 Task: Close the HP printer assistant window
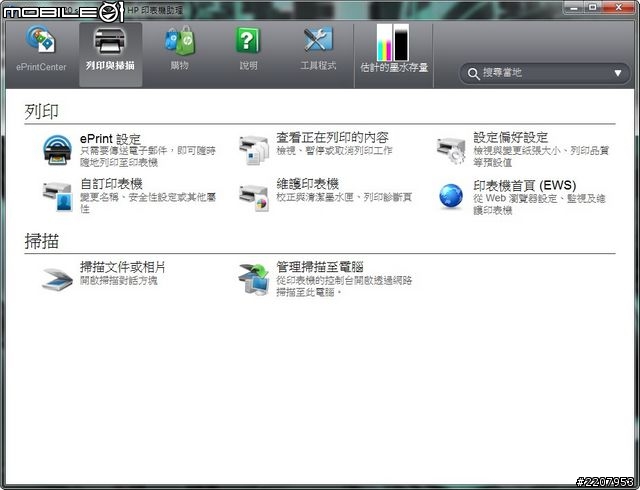click(x=618, y=8)
